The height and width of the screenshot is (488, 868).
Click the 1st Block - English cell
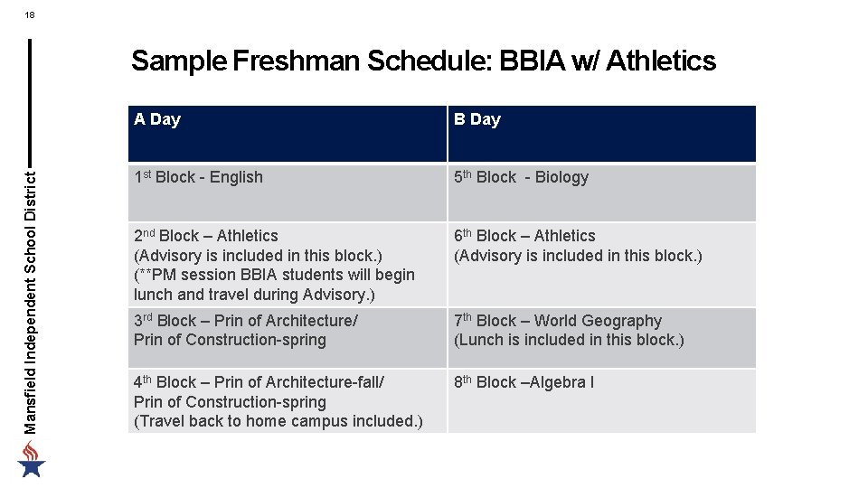click(199, 177)
